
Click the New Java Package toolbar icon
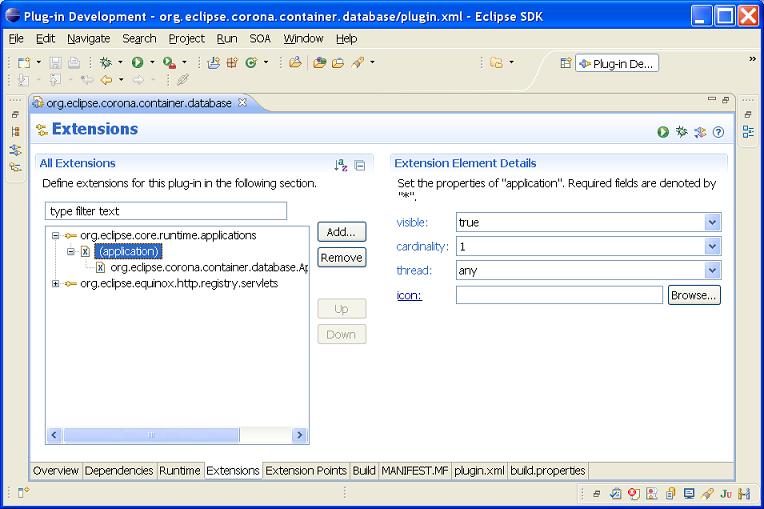click(232, 62)
